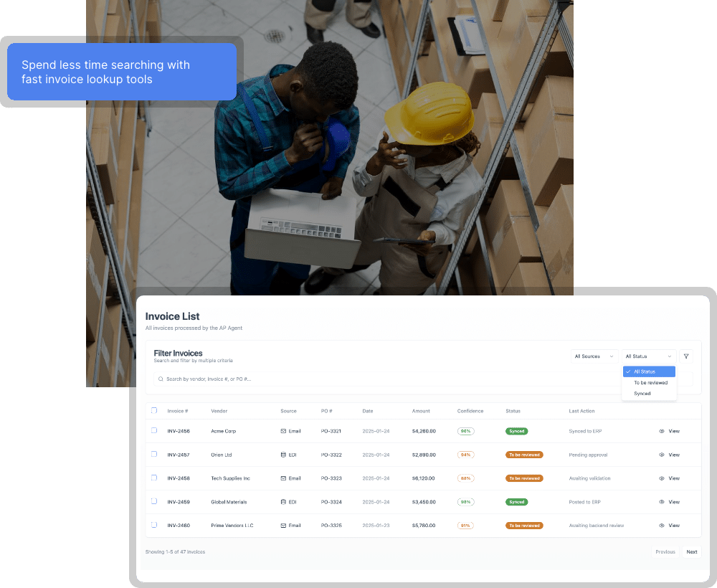Click To be reviewed badge for INV-2458
This screenshot has width=717, height=588.
524,478
